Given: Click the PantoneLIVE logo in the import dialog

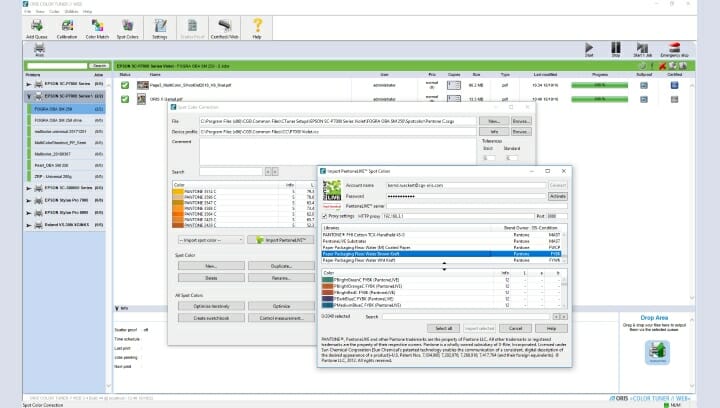Looking at the screenshot, I should (x=332, y=190).
